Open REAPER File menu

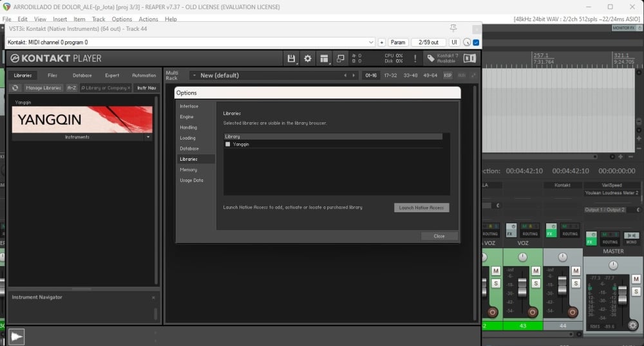pyautogui.click(x=7, y=19)
